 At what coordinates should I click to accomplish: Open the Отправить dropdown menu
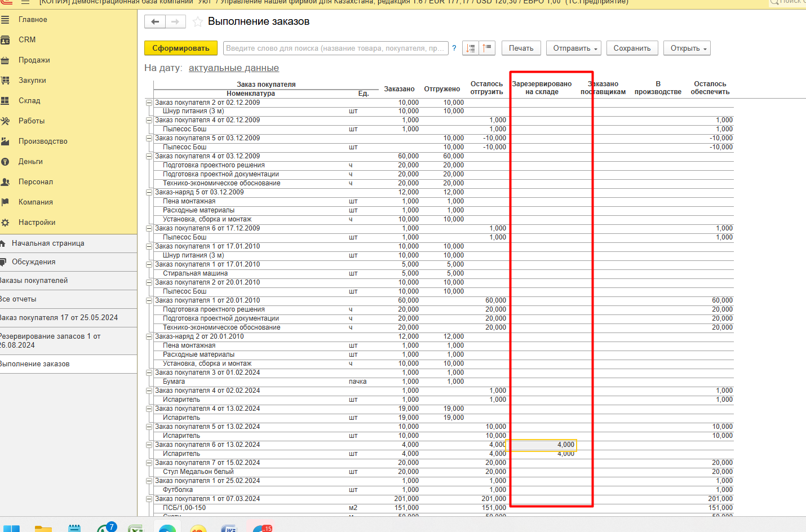click(x=574, y=48)
